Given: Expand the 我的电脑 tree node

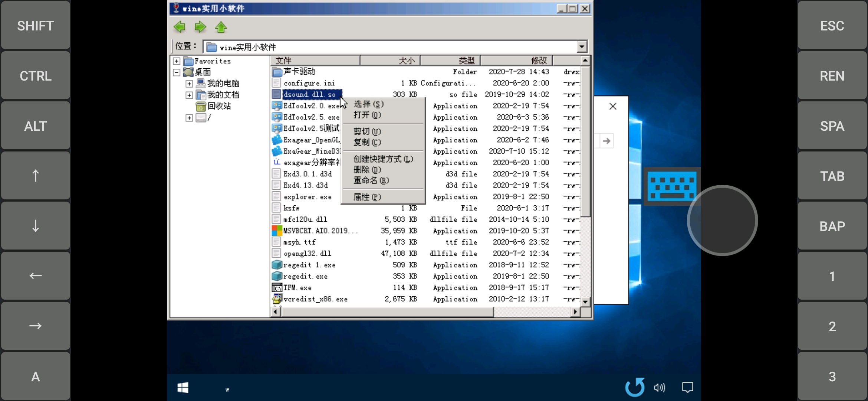Looking at the screenshot, I should pos(189,84).
